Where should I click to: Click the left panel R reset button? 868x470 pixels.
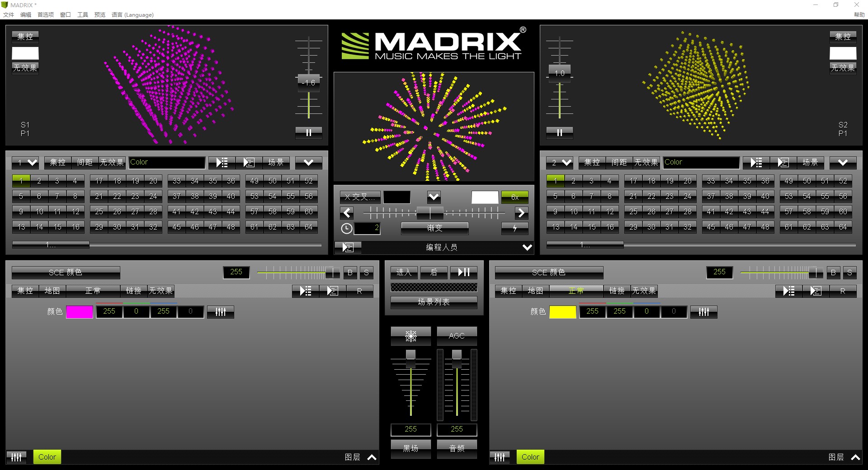point(360,291)
